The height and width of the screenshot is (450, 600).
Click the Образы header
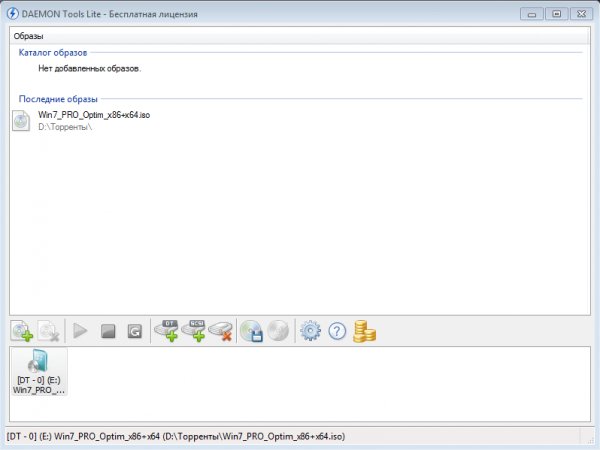point(29,36)
